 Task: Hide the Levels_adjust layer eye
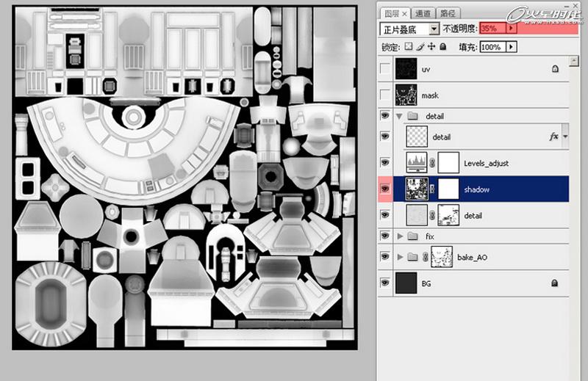pyautogui.click(x=384, y=162)
